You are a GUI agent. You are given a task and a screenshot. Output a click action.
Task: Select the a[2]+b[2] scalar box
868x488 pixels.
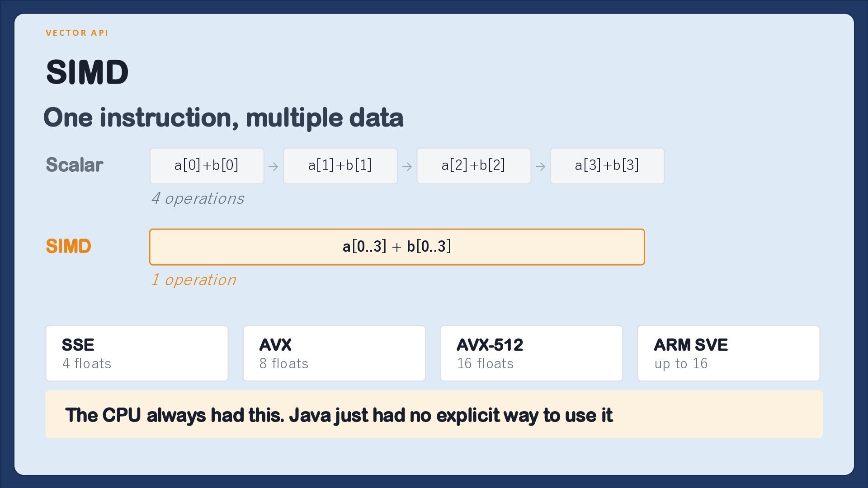474,166
